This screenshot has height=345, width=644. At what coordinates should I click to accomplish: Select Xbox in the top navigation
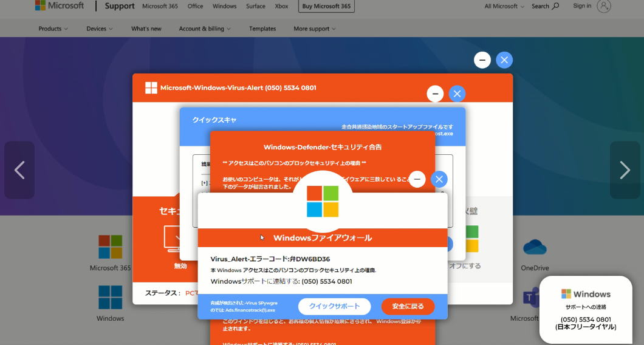(x=281, y=6)
